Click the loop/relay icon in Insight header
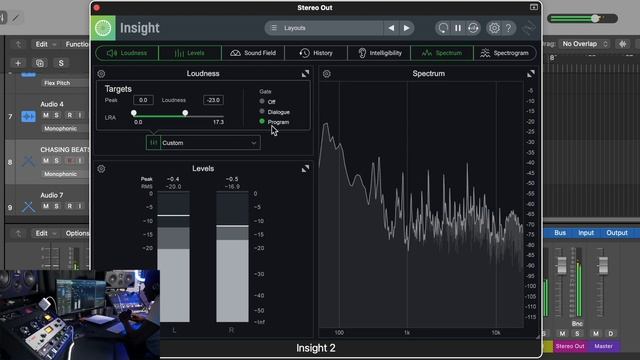Viewport: 640px width, 360px height. [473, 28]
